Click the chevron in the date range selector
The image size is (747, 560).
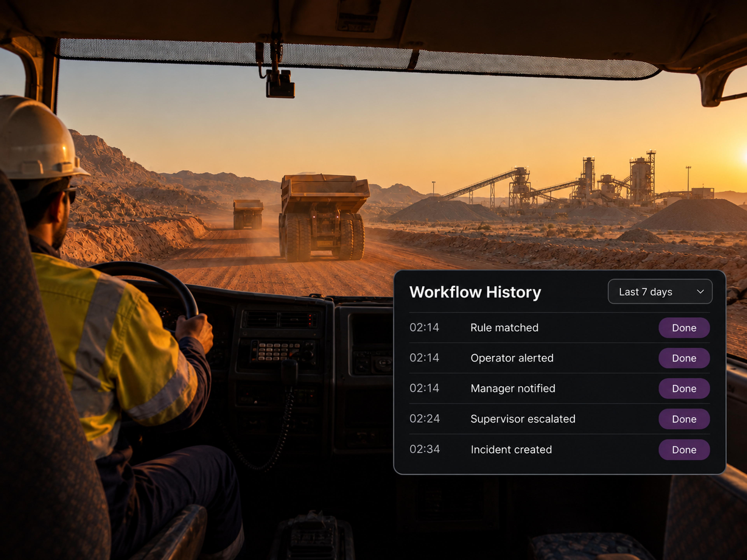pos(700,292)
